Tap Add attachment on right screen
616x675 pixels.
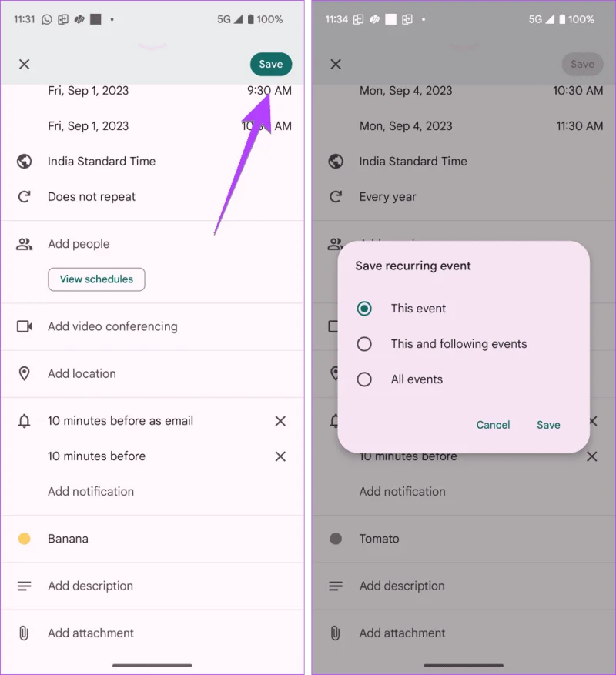(403, 633)
